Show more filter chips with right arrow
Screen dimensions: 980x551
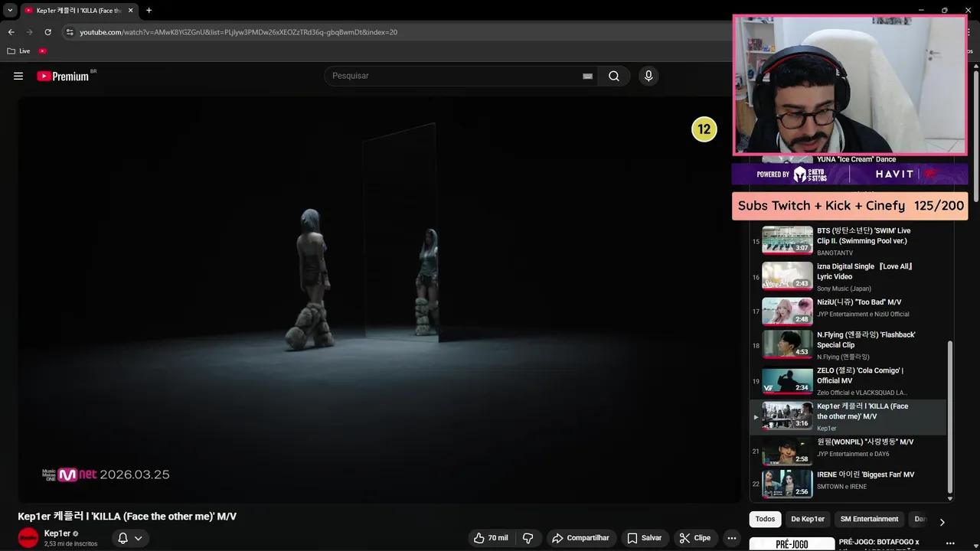(x=942, y=521)
